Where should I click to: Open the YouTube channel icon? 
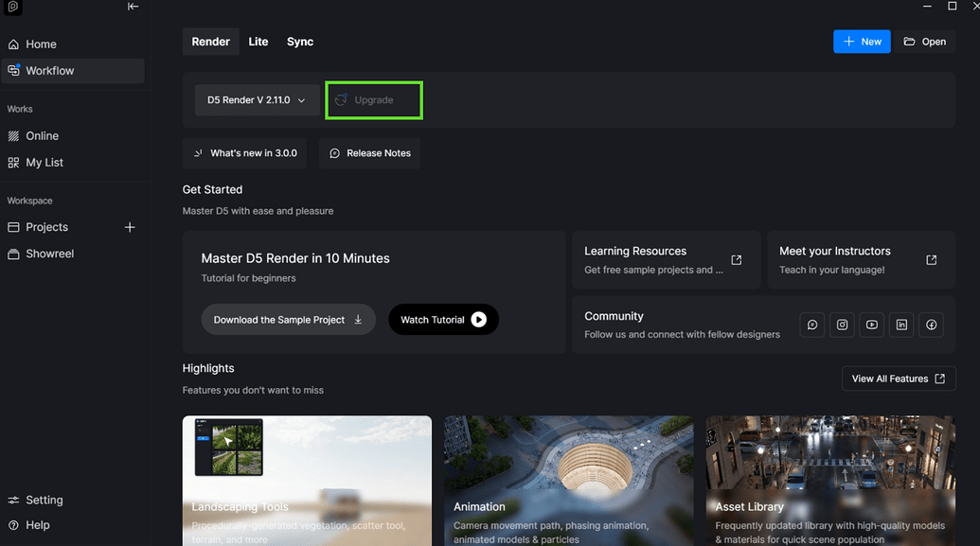click(x=871, y=325)
